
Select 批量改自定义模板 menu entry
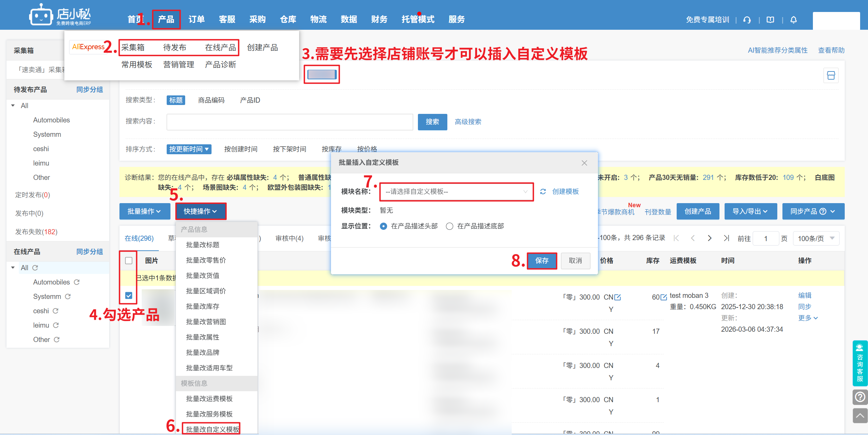coord(212,429)
